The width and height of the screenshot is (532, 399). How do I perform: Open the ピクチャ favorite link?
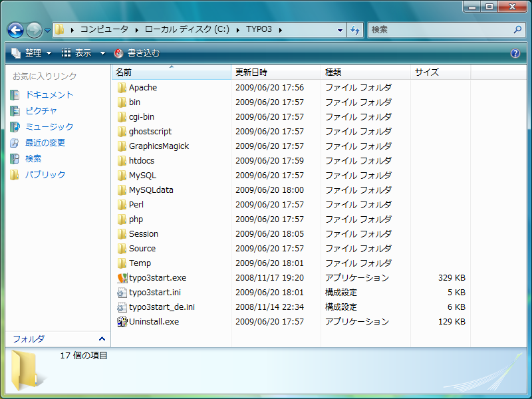(41, 110)
